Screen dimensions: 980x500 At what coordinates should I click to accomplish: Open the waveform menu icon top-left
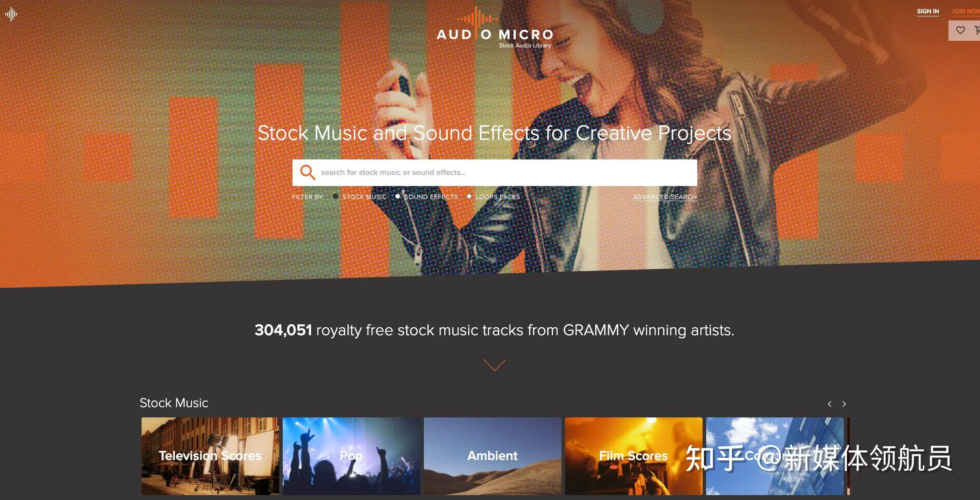(x=11, y=14)
